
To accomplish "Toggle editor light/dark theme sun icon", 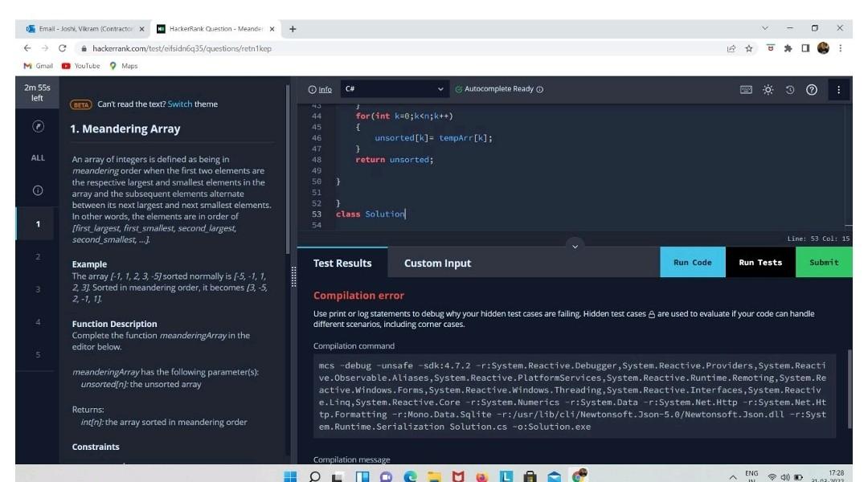I will click(768, 89).
